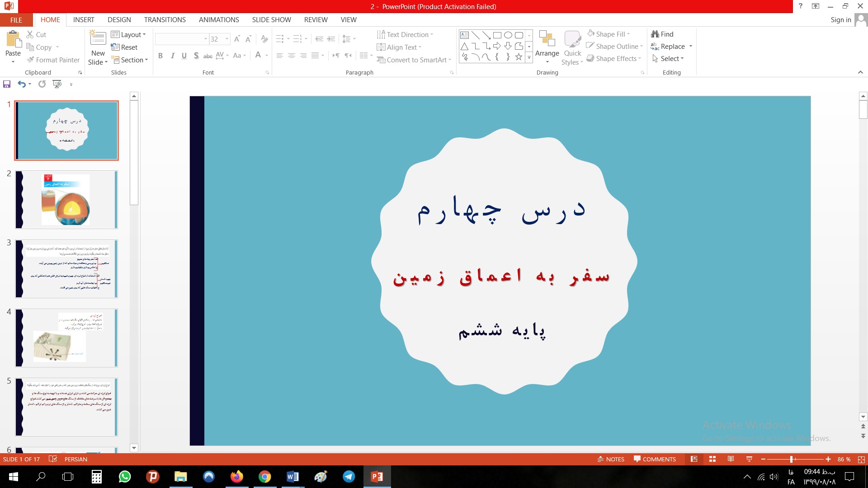Click the zoom slider handle in status bar

point(791,459)
